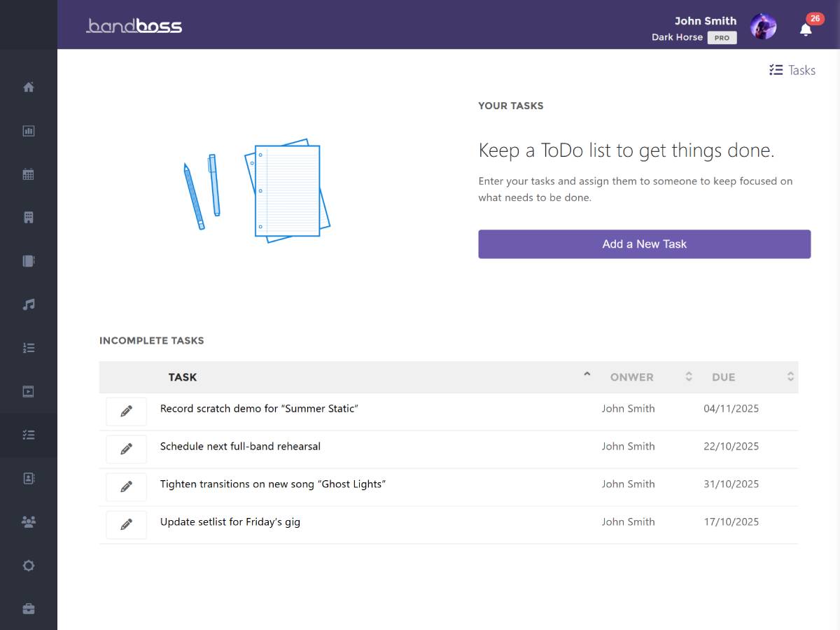840x630 pixels.
Task: Open the briefcase icon in sidebar
Action: click(x=29, y=609)
